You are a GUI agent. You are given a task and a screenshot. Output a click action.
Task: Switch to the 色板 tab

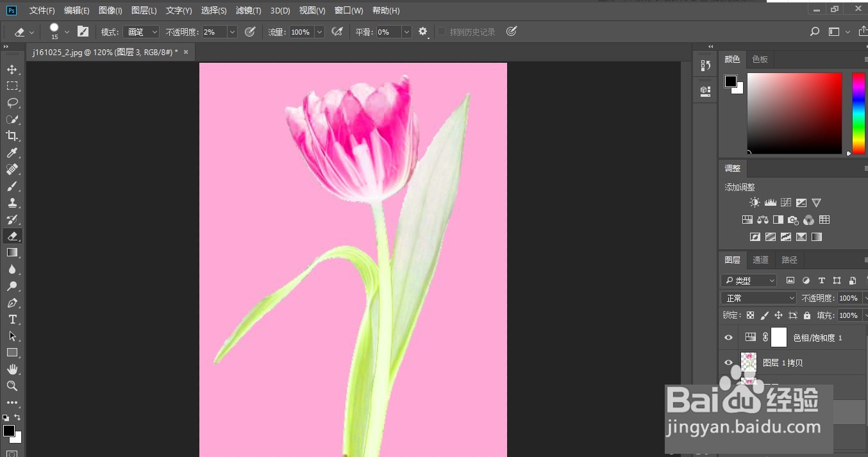(x=760, y=59)
